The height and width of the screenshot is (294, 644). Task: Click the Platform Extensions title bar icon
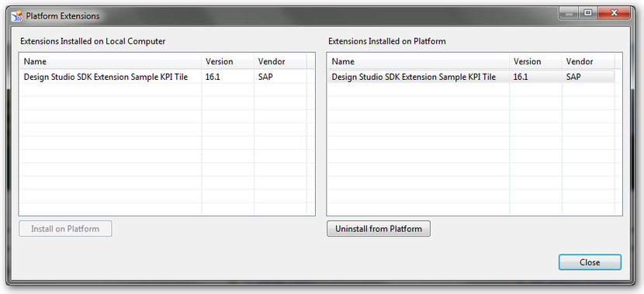(x=17, y=16)
